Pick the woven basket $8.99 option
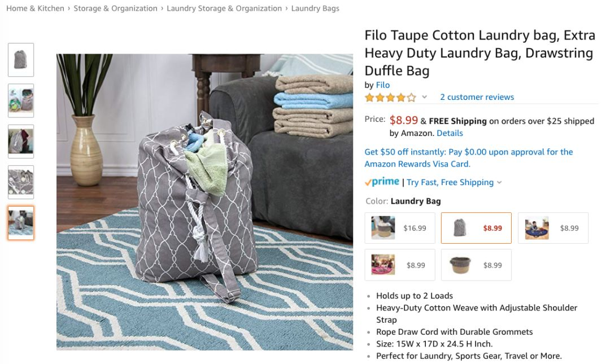 (x=476, y=265)
